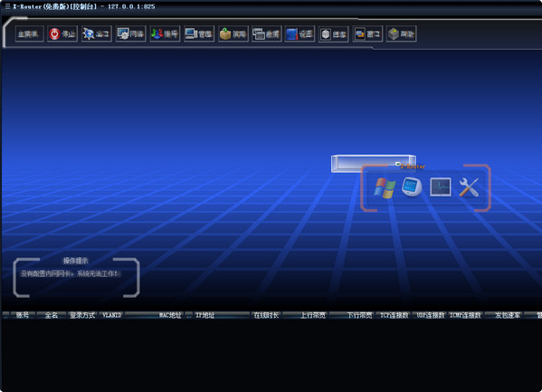Click the Windows logo icon in X-Router panel
The height and width of the screenshot is (392, 542).
(x=385, y=188)
